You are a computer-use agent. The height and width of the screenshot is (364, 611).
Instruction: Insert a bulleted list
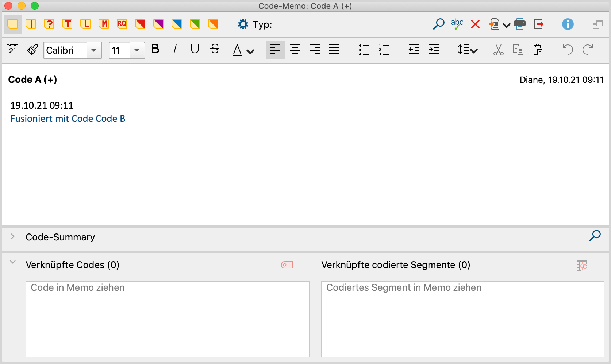click(364, 50)
